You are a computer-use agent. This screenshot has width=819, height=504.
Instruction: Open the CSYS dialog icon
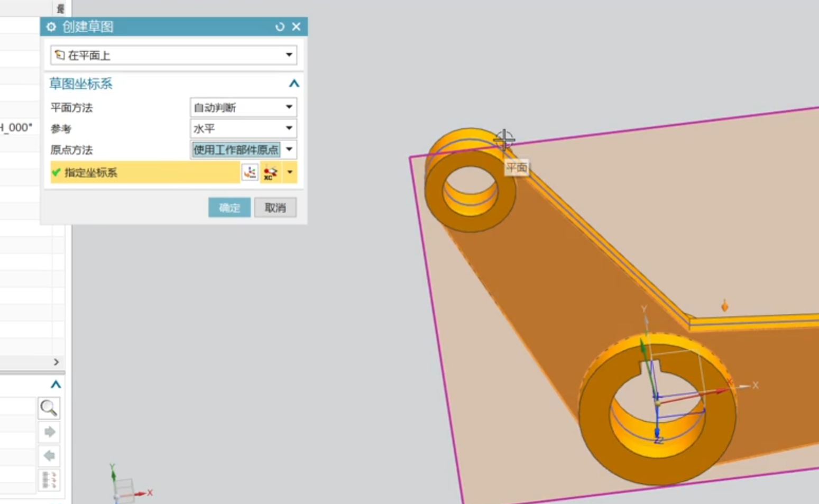(250, 172)
